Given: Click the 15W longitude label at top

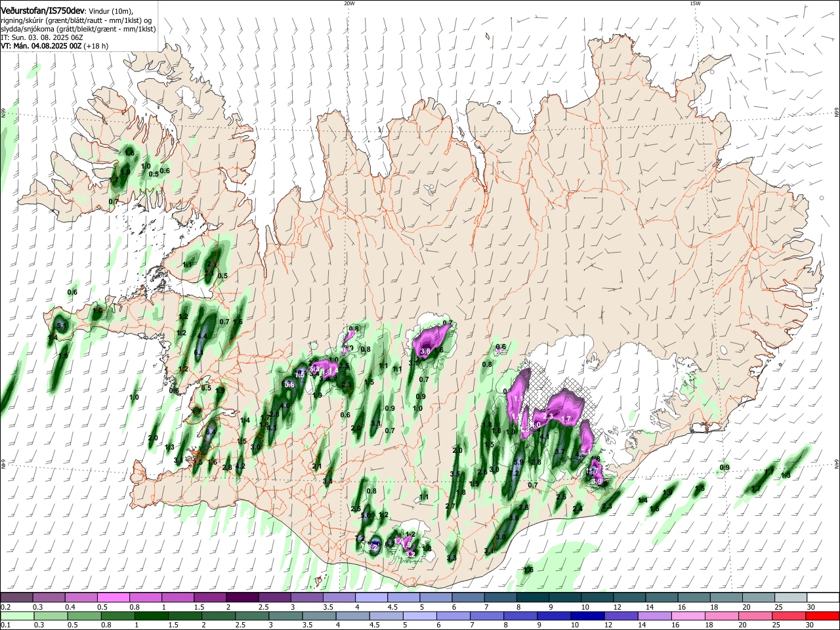Looking at the screenshot, I should (x=695, y=3).
